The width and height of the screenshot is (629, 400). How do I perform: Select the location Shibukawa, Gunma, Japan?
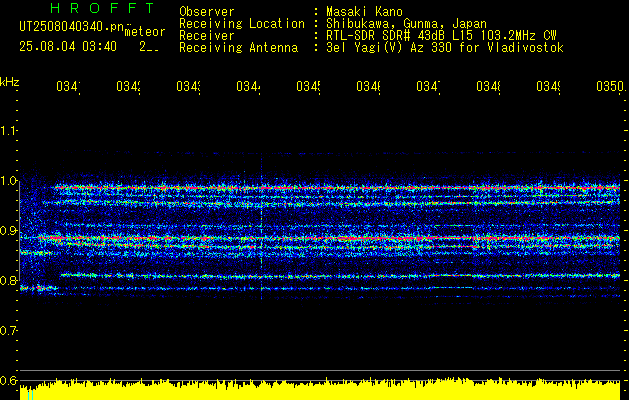tap(406, 24)
